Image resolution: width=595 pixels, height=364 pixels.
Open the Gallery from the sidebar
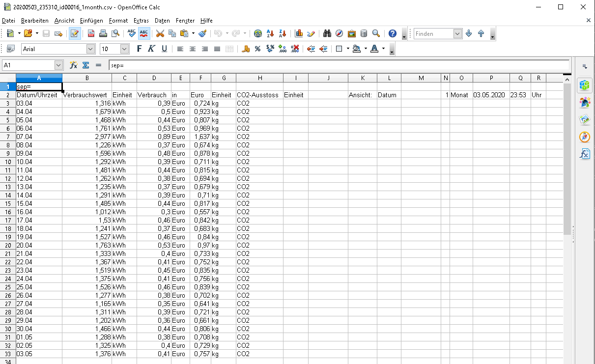[x=585, y=119]
